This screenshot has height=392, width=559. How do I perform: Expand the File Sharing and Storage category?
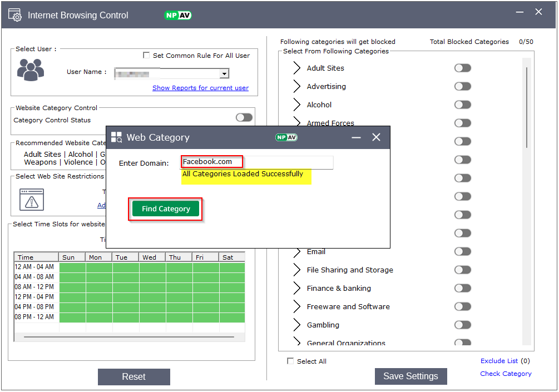pyautogui.click(x=296, y=270)
